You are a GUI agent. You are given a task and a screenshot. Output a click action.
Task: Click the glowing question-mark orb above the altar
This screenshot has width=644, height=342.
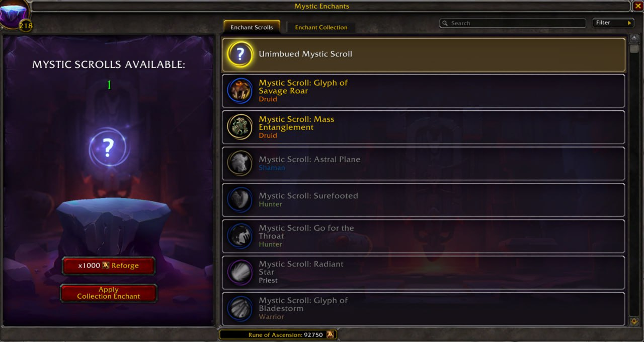(108, 148)
